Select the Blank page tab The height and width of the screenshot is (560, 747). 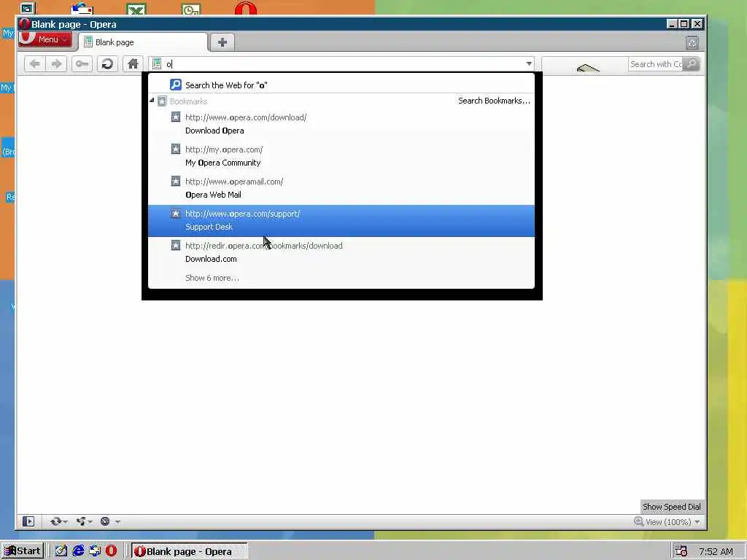pyautogui.click(x=142, y=42)
